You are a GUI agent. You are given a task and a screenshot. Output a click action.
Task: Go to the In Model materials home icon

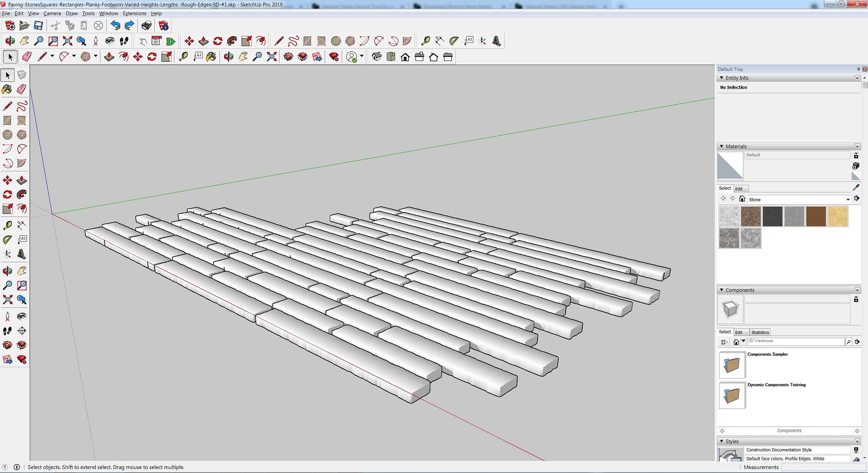click(x=742, y=199)
